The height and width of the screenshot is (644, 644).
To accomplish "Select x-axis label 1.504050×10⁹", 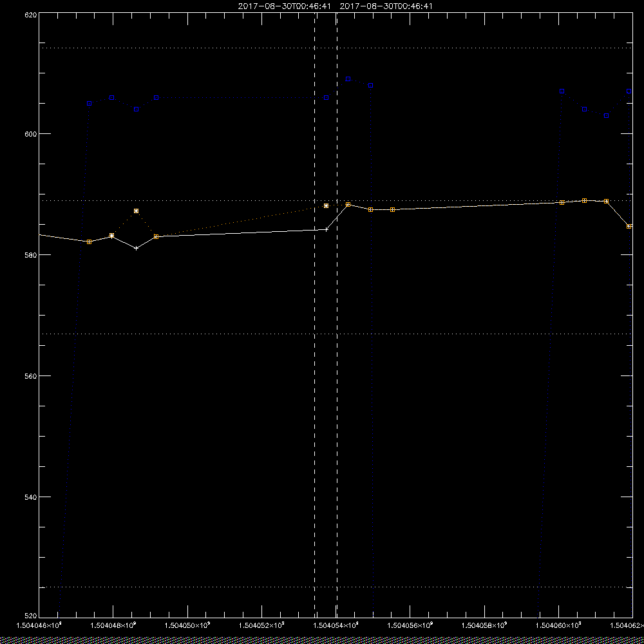I will (x=187, y=625).
